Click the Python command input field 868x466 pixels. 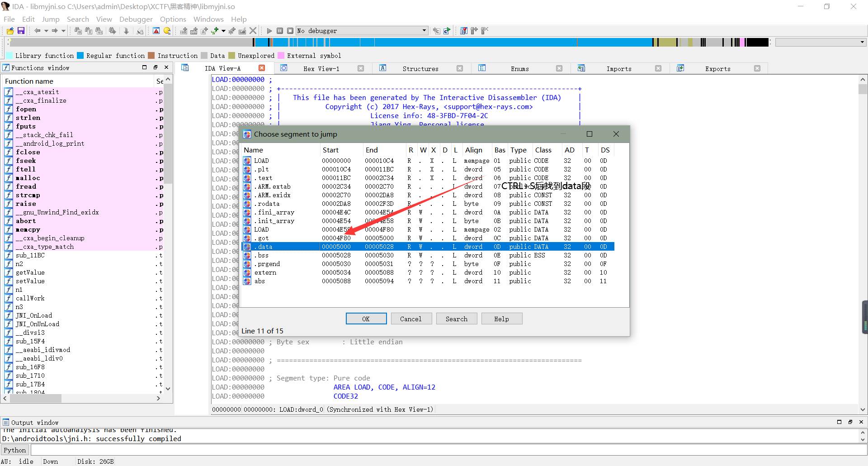448,450
